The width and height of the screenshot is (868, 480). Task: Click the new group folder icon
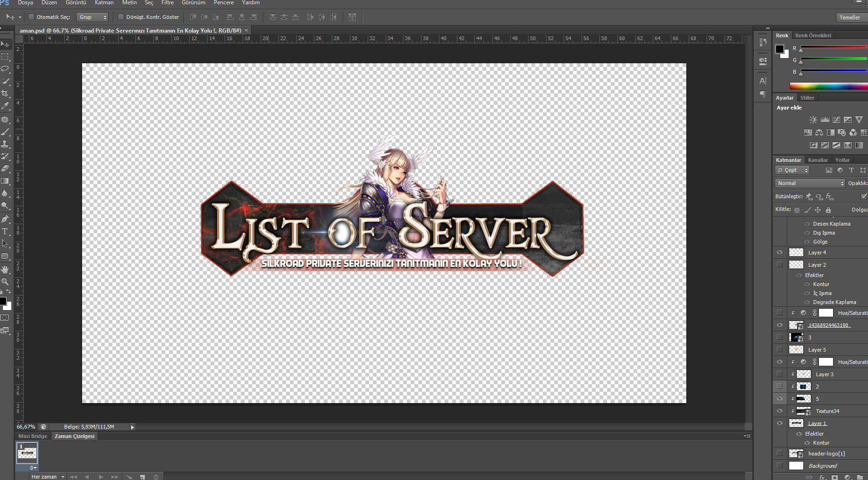(860, 477)
